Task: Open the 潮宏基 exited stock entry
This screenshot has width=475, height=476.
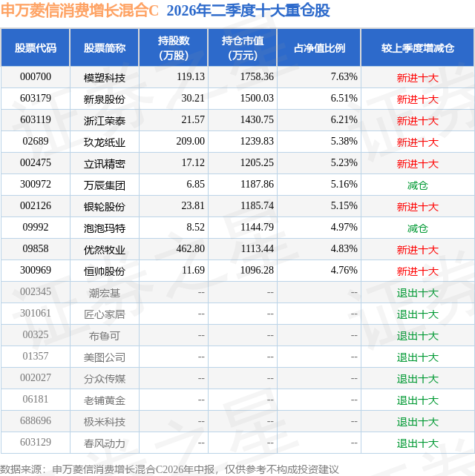Action: coord(105,293)
